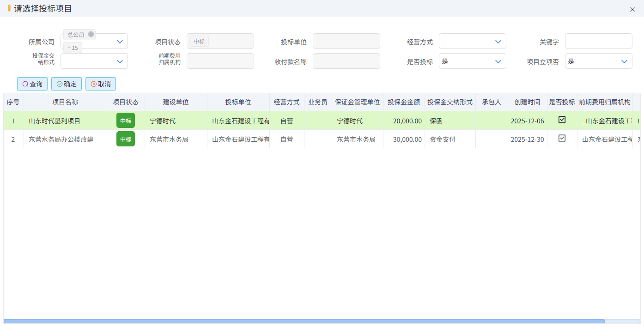The image size is (644, 327).
Task: Click the 项目名称 column header
Action: click(65, 102)
